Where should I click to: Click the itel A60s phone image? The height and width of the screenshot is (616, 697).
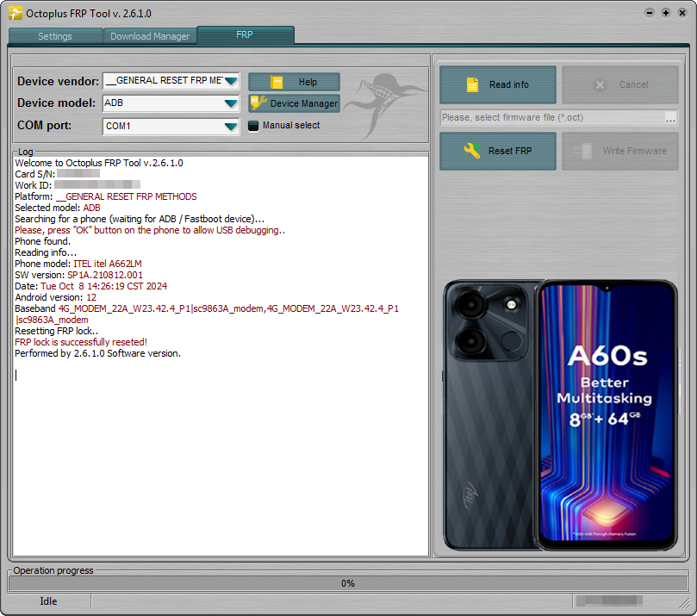coord(560,415)
